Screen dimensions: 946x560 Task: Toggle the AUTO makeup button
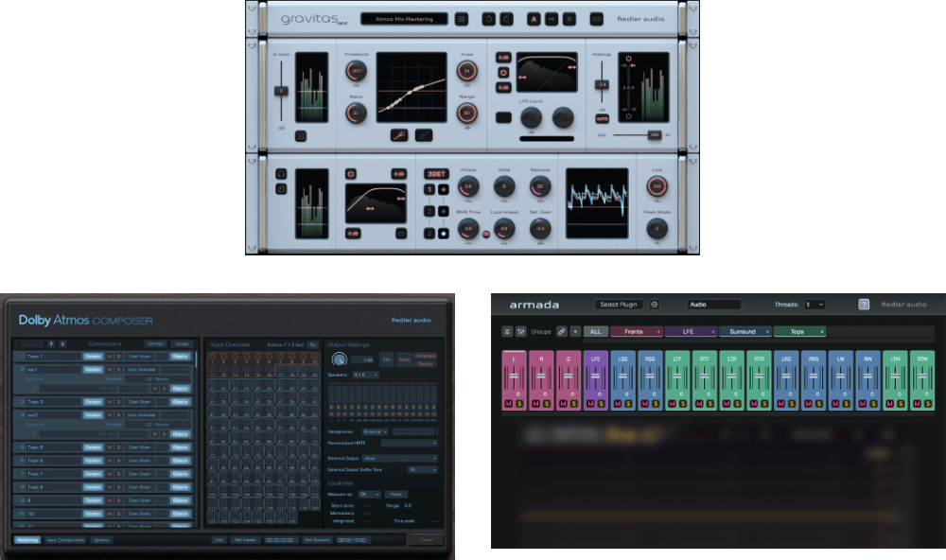(602, 119)
